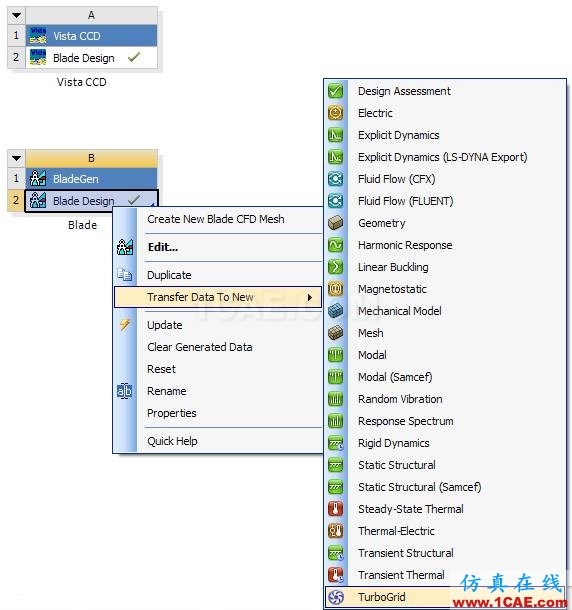Image resolution: width=572 pixels, height=610 pixels.
Task: Click the Steady-State Thermal thermometer icon
Action: 335,509
